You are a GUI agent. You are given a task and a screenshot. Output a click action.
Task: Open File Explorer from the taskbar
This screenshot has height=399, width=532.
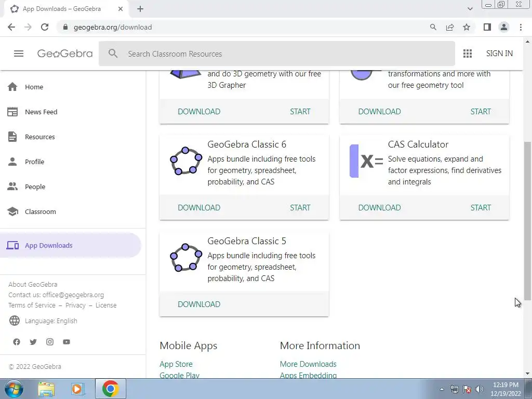point(46,389)
